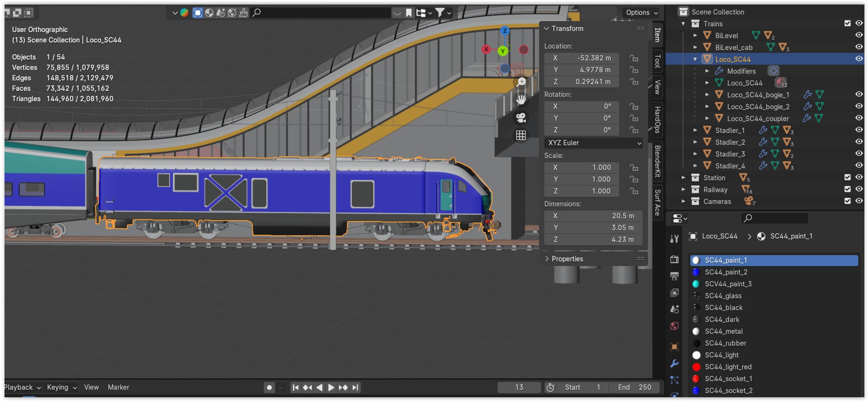Open the Marker timeline menu
The width and height of the screenshot is (868, 401).
click(118, 387)
